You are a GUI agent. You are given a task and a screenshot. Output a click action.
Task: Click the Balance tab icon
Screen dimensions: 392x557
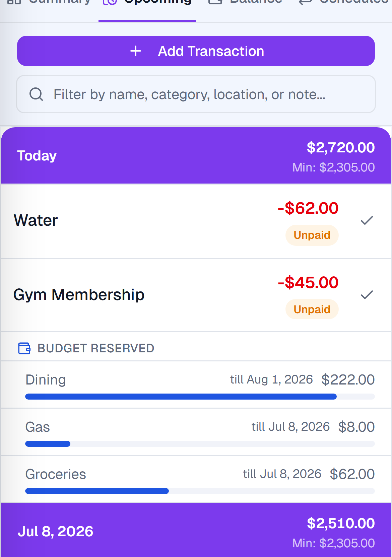215,1
